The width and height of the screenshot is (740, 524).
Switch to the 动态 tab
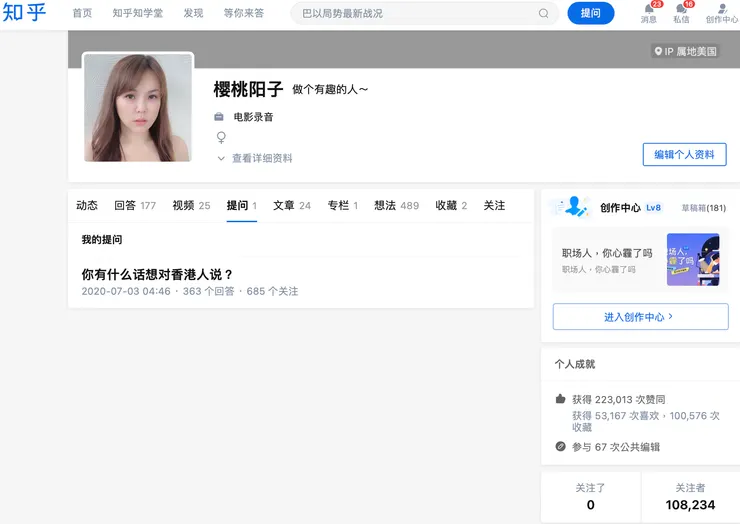pyautogui.click(x=87, y=205)
